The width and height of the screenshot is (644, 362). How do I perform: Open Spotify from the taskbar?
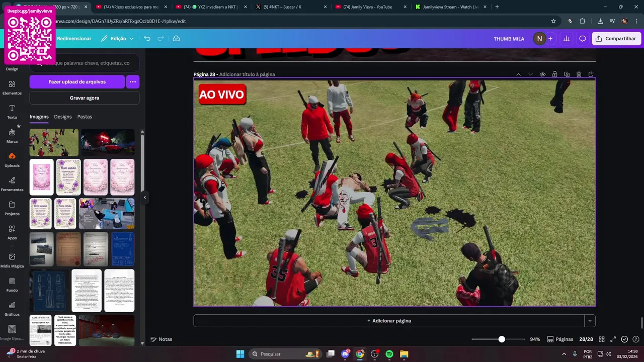pos(389,354)
